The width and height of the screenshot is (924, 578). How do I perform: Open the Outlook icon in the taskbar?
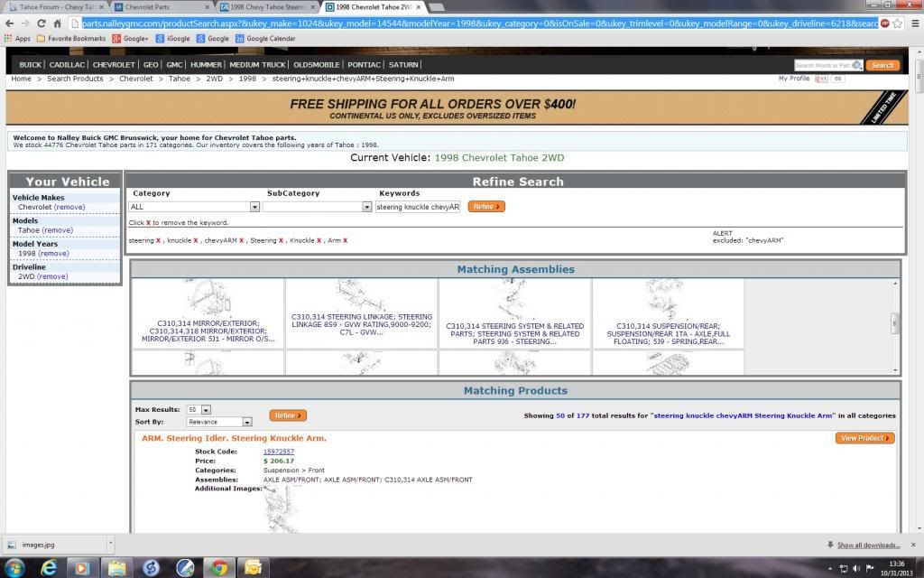(x=253, y=567)
